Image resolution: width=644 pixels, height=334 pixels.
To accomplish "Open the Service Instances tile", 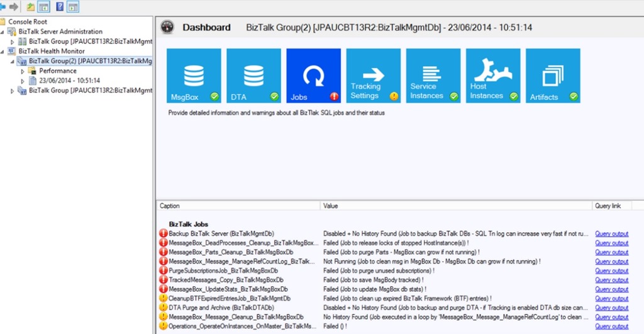I will [x=433, y=75].
